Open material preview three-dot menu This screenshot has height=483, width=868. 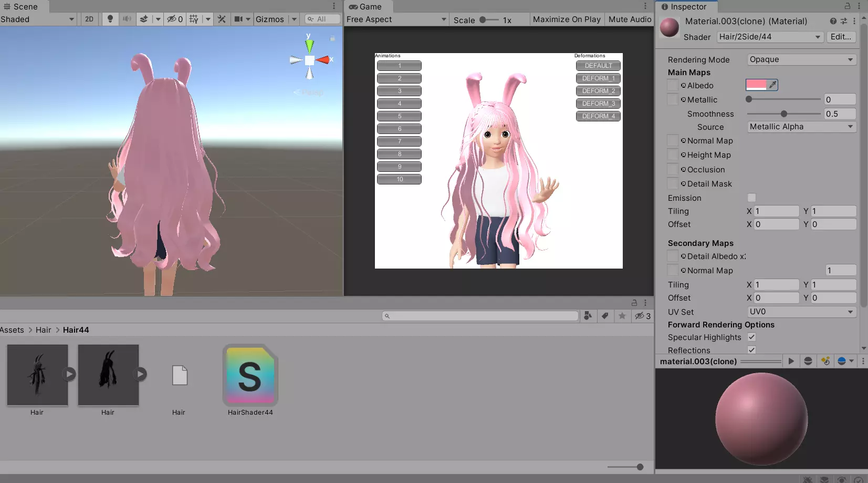click(863, 361)
